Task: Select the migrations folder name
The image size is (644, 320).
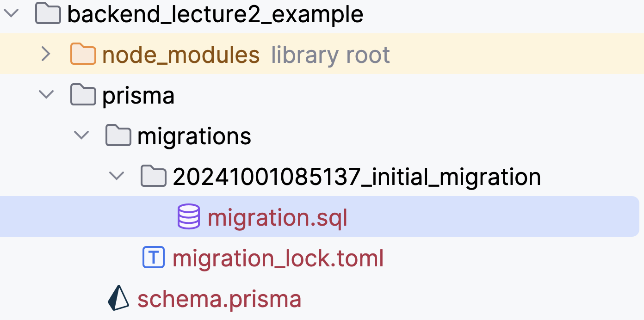Action: [x=193, y=135]
